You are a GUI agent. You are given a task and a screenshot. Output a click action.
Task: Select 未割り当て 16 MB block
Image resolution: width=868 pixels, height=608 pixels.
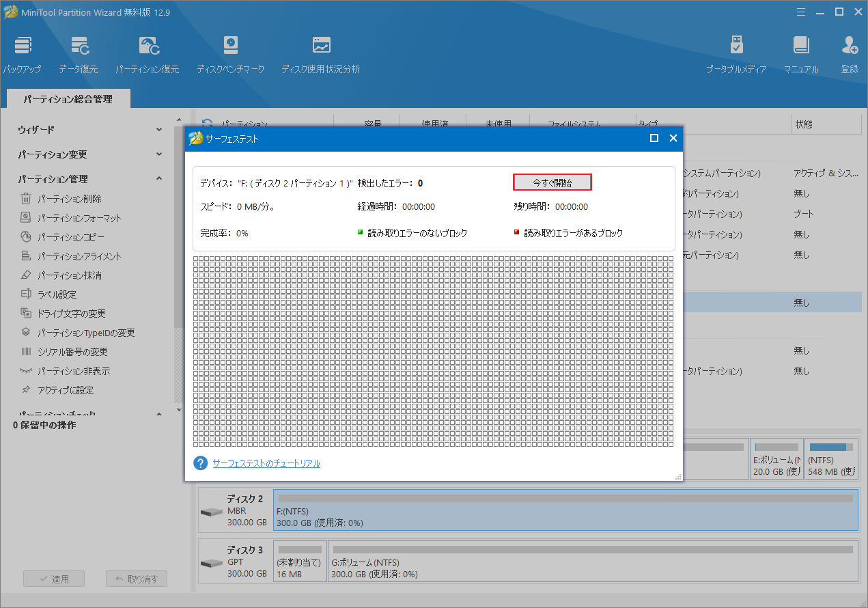tap(300, 561)
